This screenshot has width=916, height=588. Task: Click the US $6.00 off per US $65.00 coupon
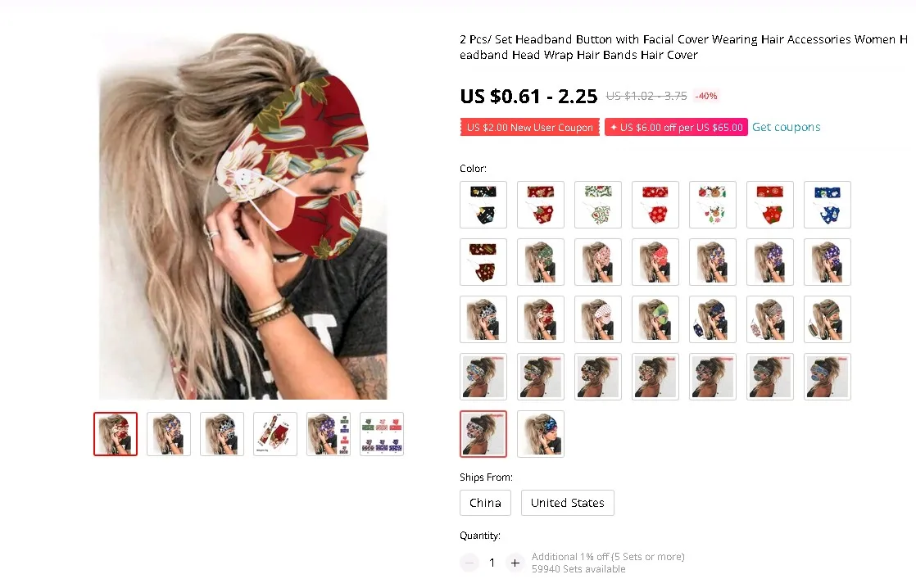(676, 127)
